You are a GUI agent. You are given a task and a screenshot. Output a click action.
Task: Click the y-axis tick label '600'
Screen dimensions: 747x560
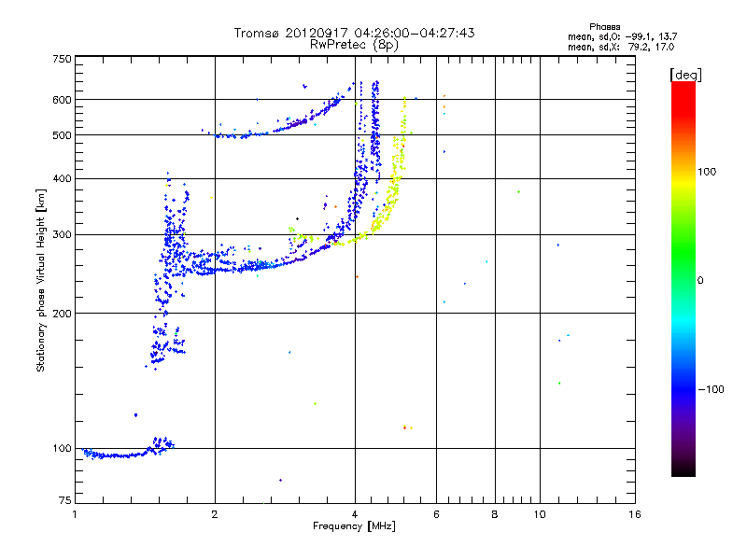pyautogui.click(x=63, y=100)
